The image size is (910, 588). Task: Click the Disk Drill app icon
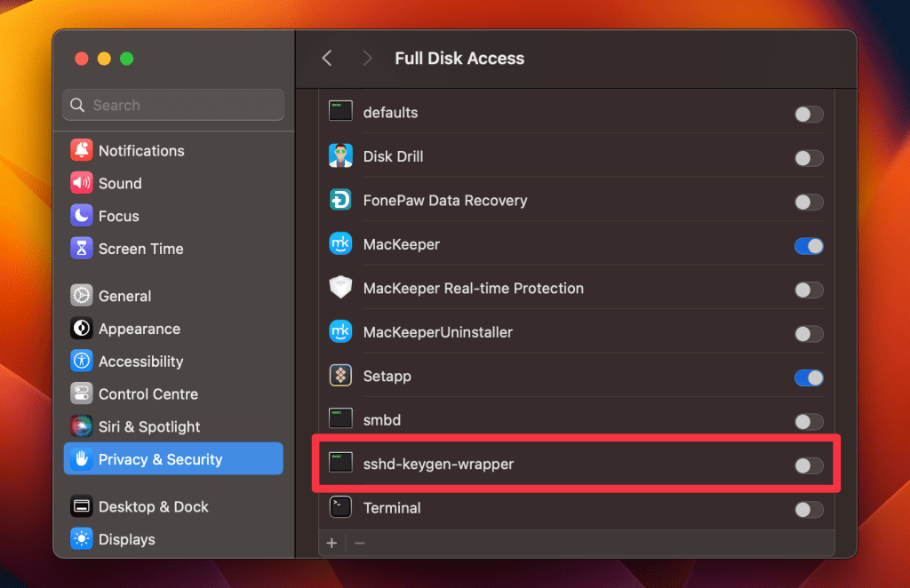point(340,156)
